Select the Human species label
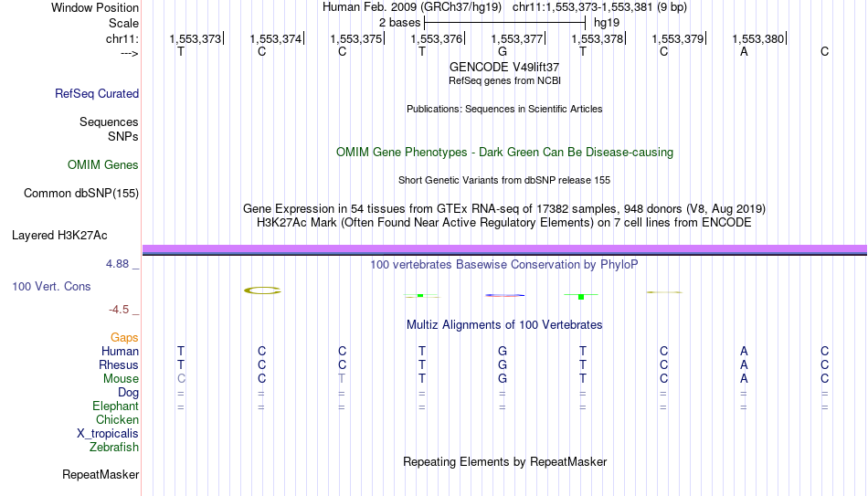This screenshot has height=496, width=868. click(x=120, y=351)
